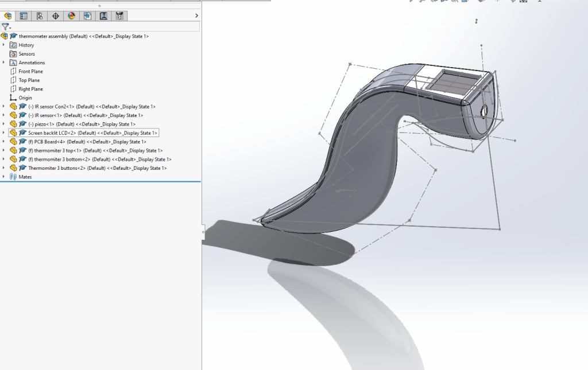Open the ConfigurationManager tab icon
Image resolution: width=588 pixels, height=370 pixels.
pyautogui.click(x=39, y=16)
